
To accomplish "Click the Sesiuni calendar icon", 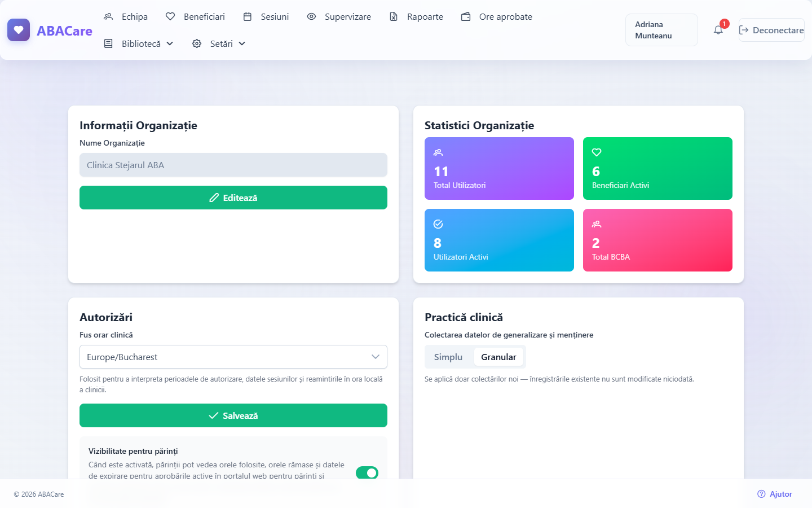I will [x=248, y=16].
